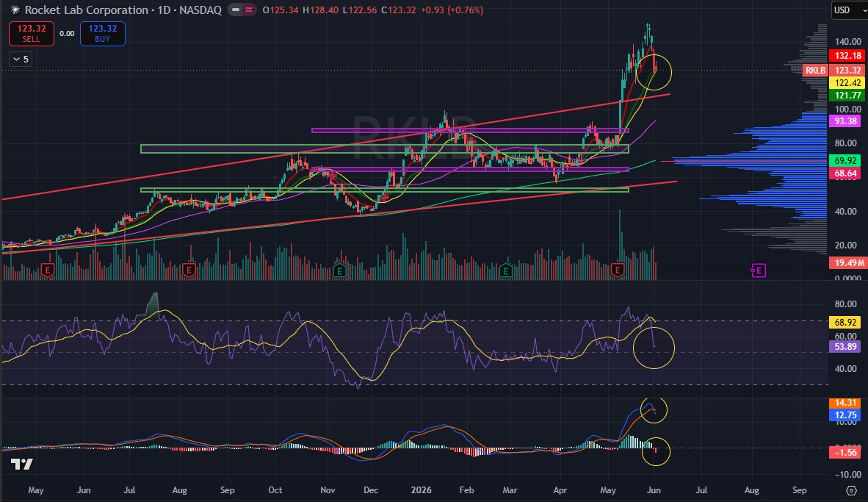Click the RKLB symbol price label
This screenshot has width=868, height=502.
[x=815, y=71]
